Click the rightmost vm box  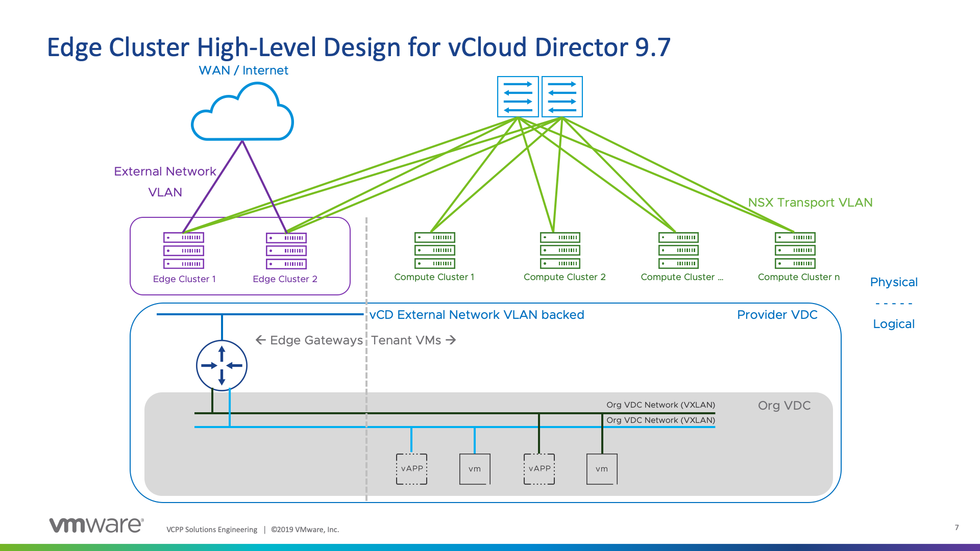[x=602, y=469]
